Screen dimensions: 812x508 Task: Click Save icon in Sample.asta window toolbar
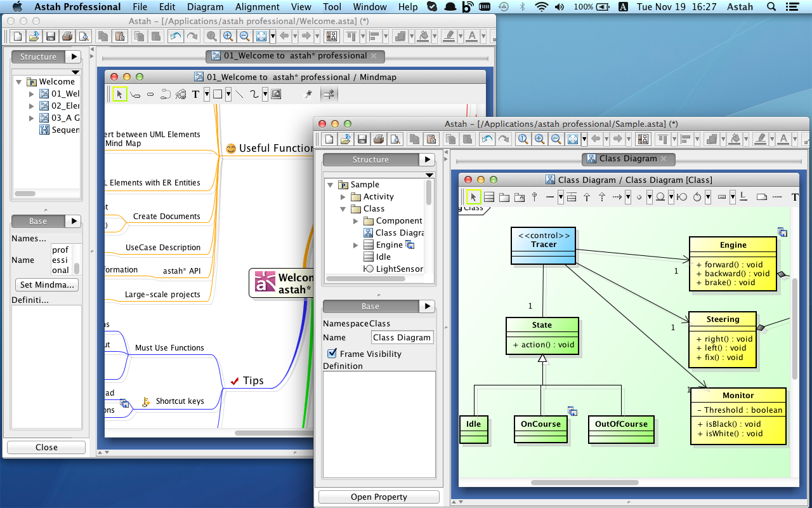tap(362, 139)
